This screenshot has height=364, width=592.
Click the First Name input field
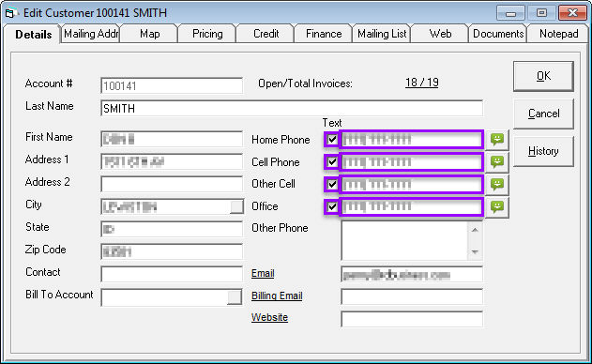(x=172, y=139)
